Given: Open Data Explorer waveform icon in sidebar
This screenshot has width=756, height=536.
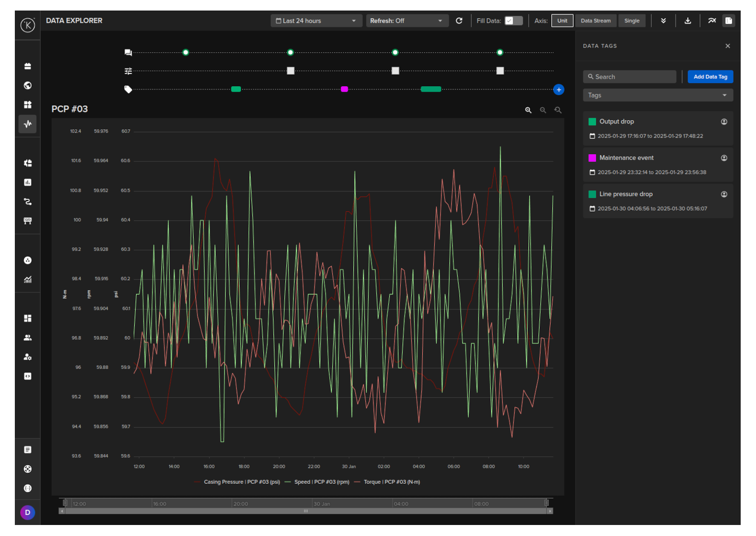Looking at the screenshot, I should click(x=28, y=124).
